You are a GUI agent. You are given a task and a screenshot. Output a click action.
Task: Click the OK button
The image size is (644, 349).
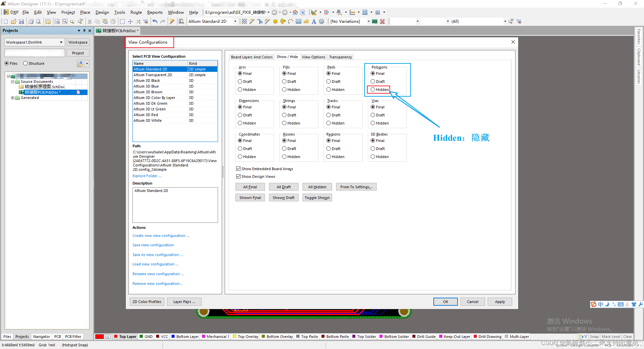tap(445, 302)
